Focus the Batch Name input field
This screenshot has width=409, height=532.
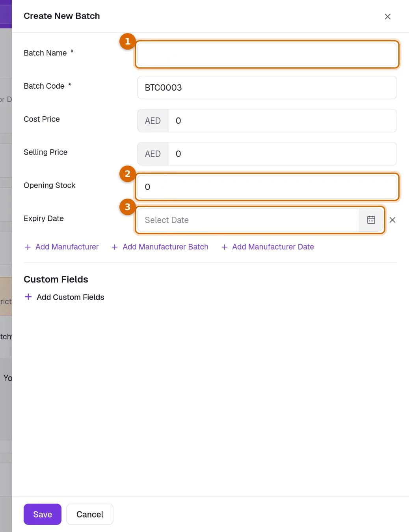coord(267,54)
